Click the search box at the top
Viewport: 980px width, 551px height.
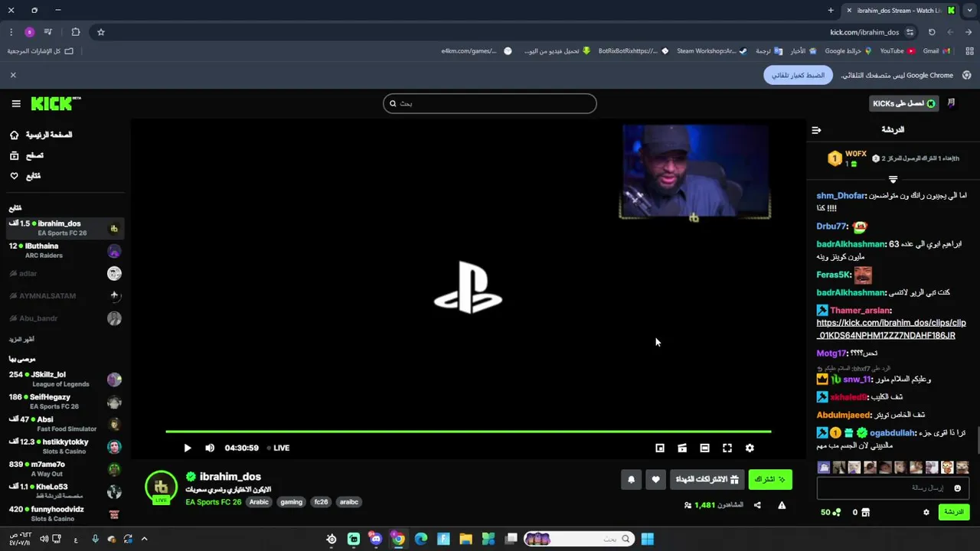point(490,103)
